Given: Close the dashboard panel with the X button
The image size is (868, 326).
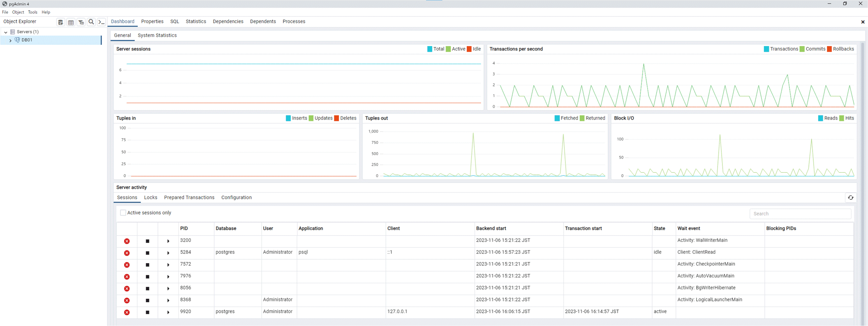Looking at the screenshot, I should [863, 22].
